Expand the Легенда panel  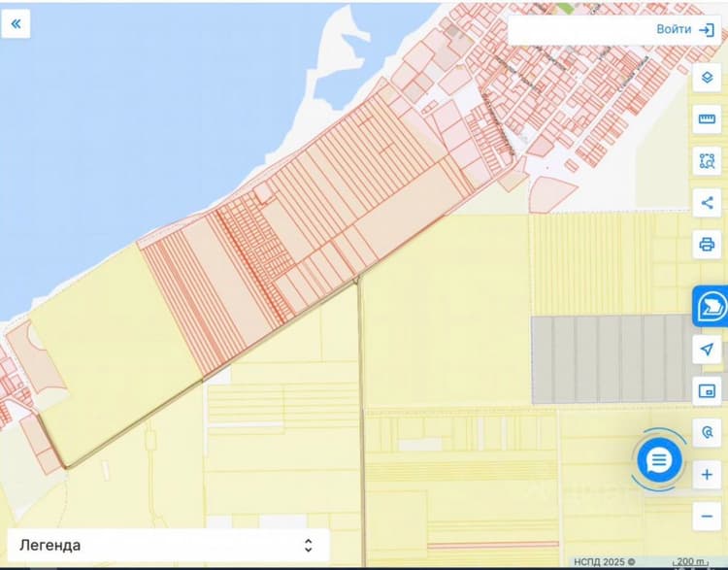(169, 545)
